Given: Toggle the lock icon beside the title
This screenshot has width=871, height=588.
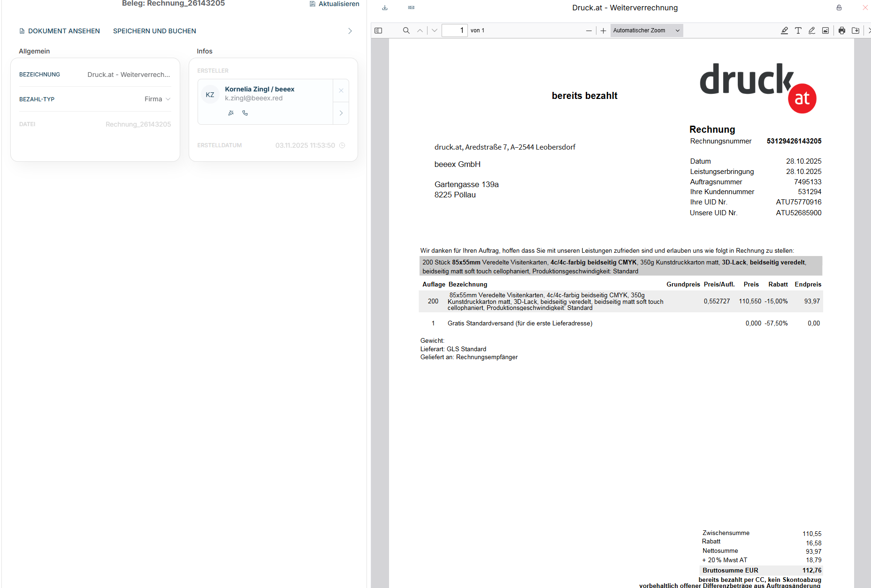Looking at the screenshot, I should [839, 8].
